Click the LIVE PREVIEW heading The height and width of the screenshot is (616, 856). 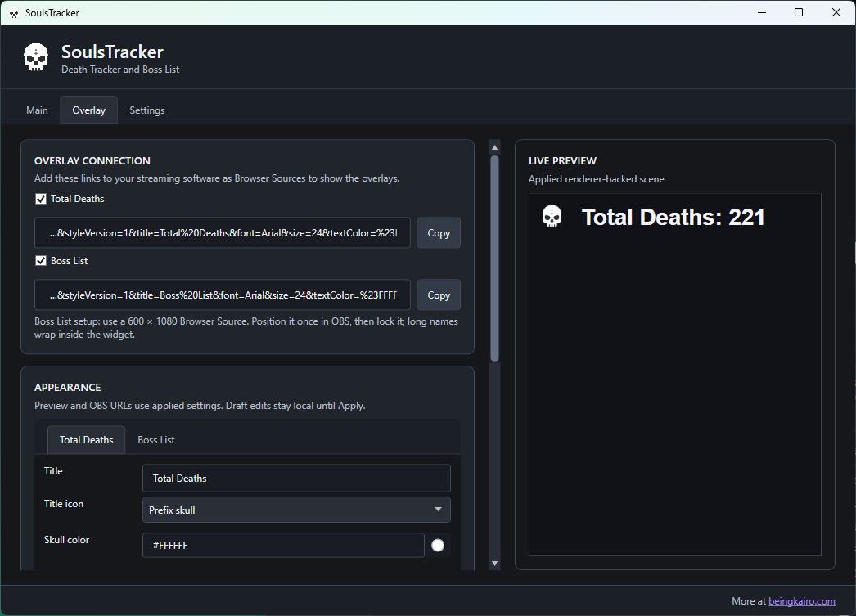coord(562,161)
